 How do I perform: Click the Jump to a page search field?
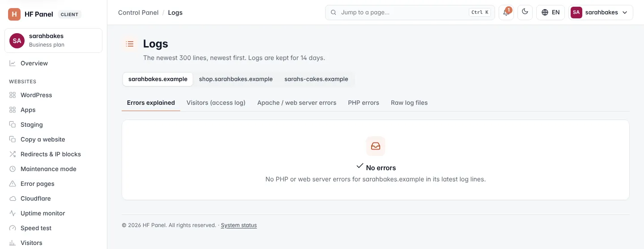[x=410, y=13]
